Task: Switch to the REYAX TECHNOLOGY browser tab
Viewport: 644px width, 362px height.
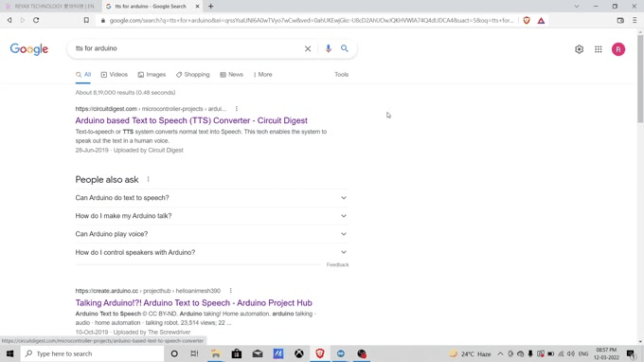Action: pyautogui.click(x=50, y=7)
